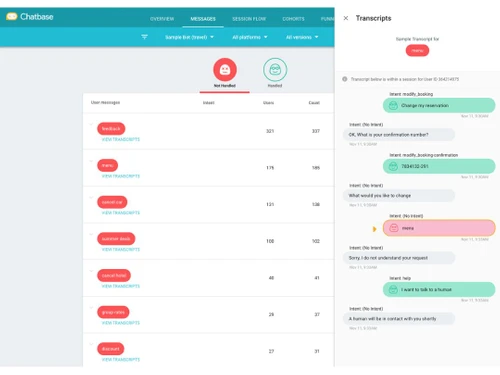This screenshot has width=500, height=375.
Task: Click 'A human will be in contact' reply
Action: (x=399, y=319)
